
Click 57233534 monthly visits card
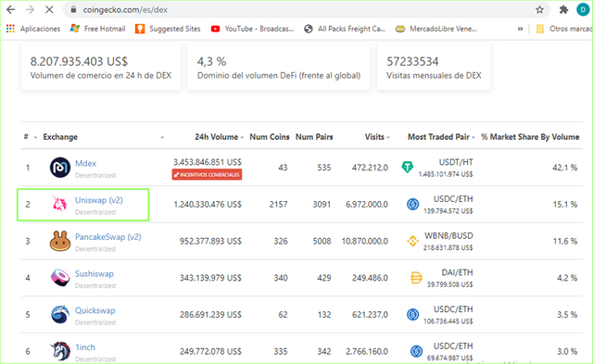(434, 67)
